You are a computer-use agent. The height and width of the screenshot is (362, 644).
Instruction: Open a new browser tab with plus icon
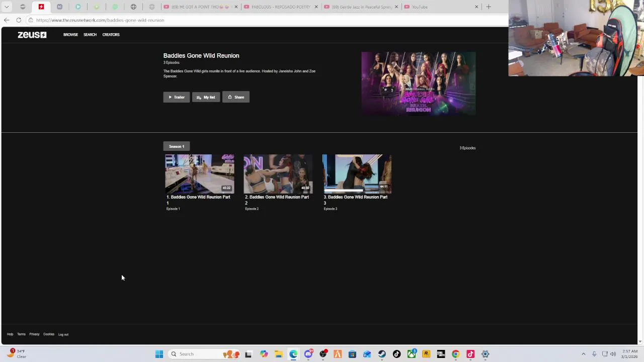(489, 7)
